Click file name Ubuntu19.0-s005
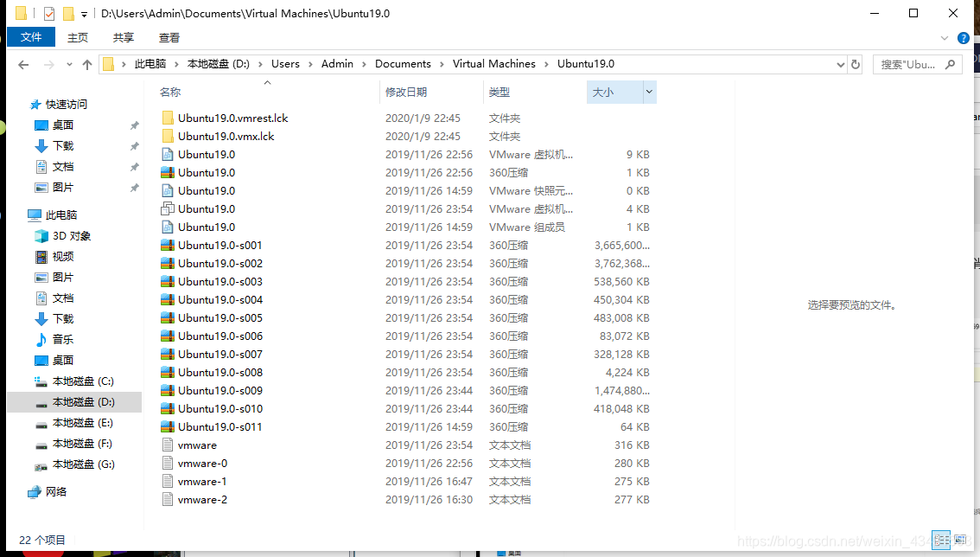Image resolution: width=980 pixels, height=557 pixels. (220, 317)
